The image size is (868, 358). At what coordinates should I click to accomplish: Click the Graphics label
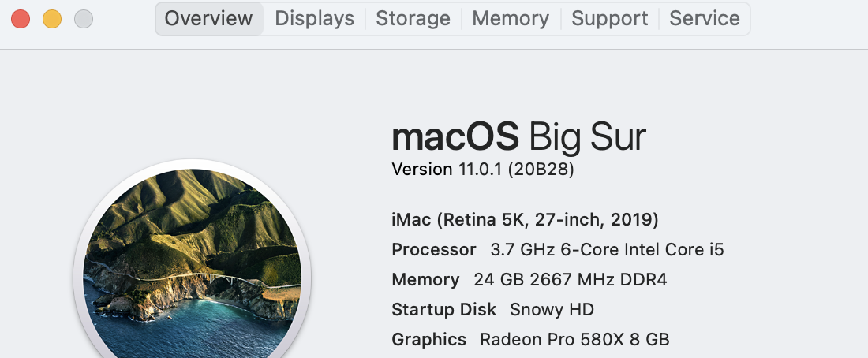428,339
